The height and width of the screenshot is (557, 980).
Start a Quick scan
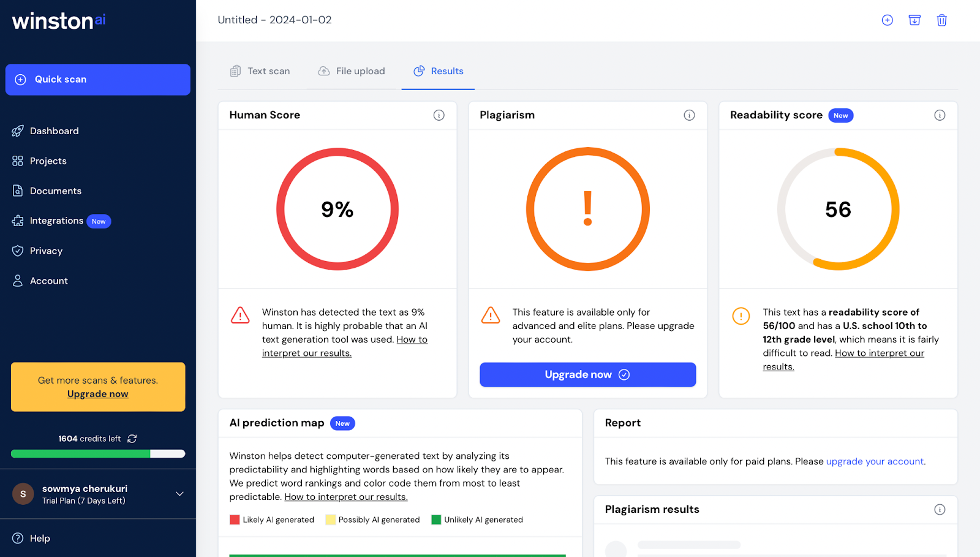pyautogui.click(x=98, y=80)
